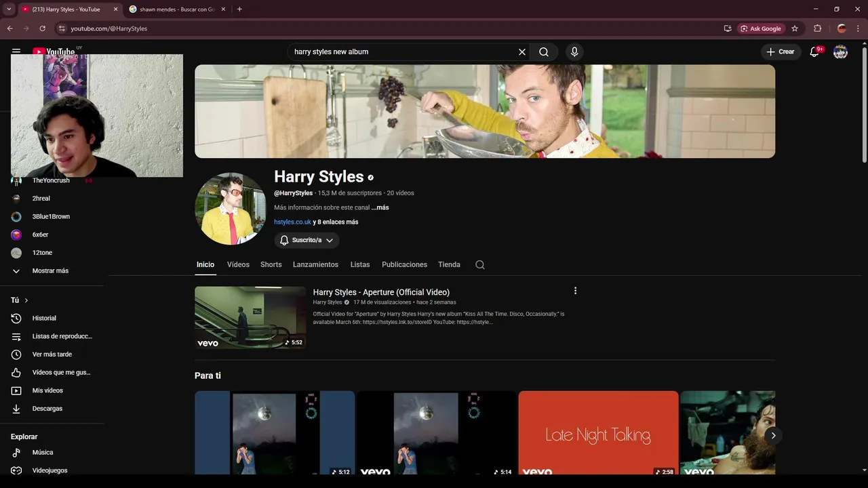The height and width of the screenshot is (488, 868).
Task: Open the 6x6er subscription channel
Action: coord(41,235)
